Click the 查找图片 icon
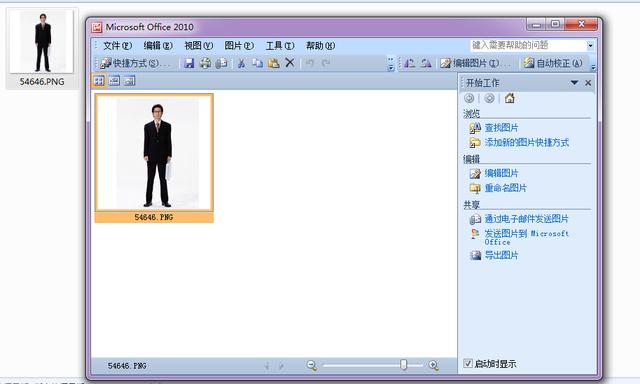Image resolution: width=640 pixels, height=384 pixels. click(x=475, y=128)
